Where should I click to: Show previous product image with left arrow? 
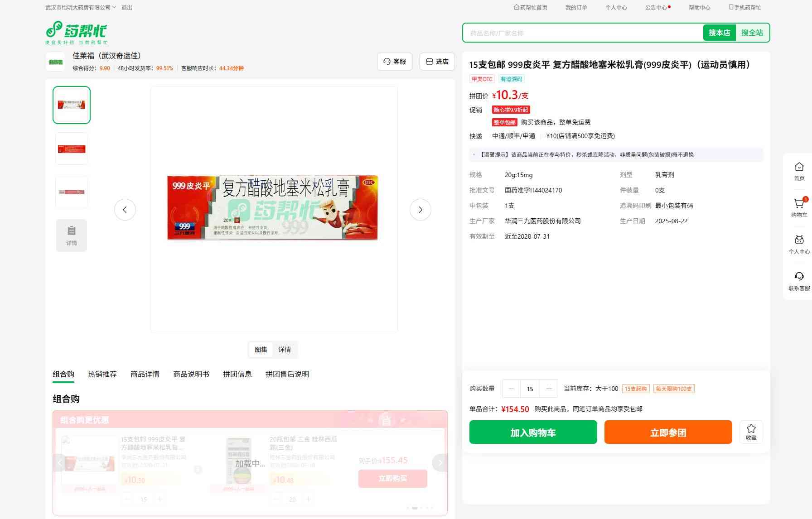tap(125, 210)
